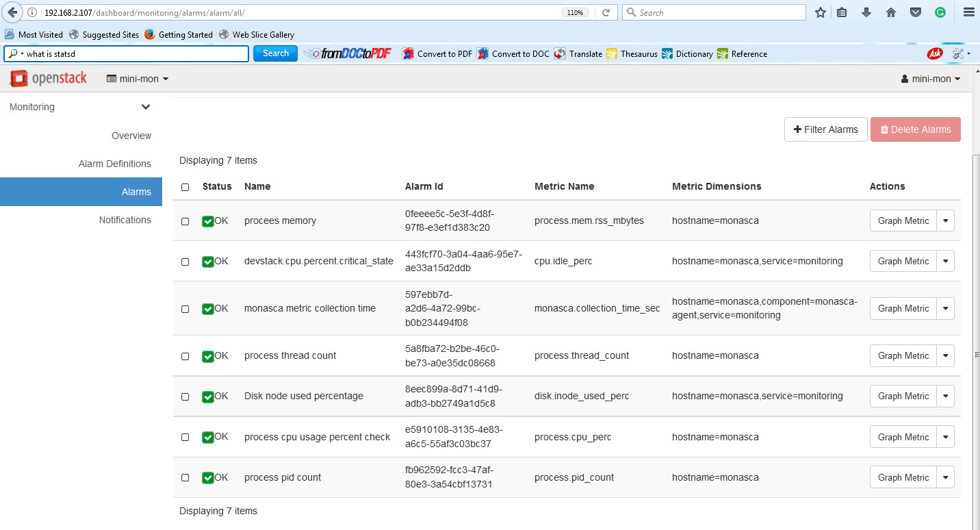Click the Suggested Sites bookmark

coord(104,34)
